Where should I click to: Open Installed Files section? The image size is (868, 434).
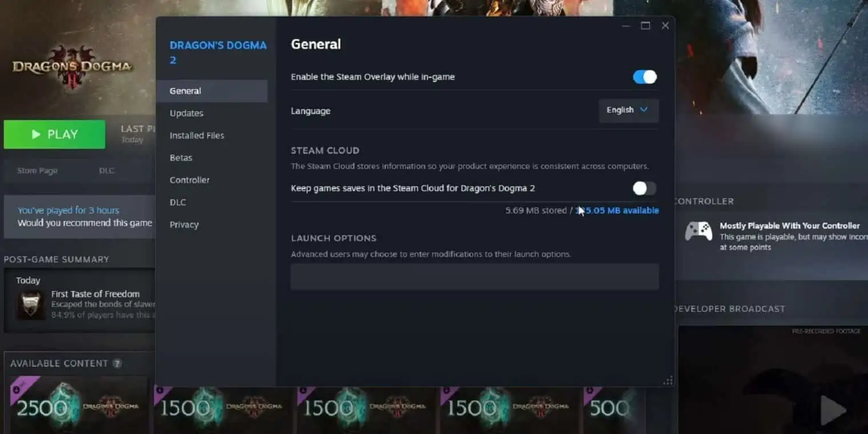pos(197,135)
